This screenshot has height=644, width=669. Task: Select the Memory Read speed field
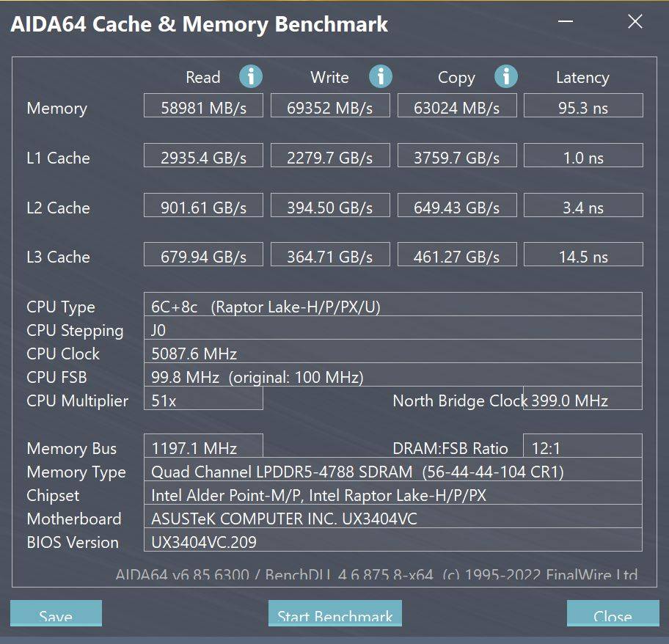click(x=203, y=107)
